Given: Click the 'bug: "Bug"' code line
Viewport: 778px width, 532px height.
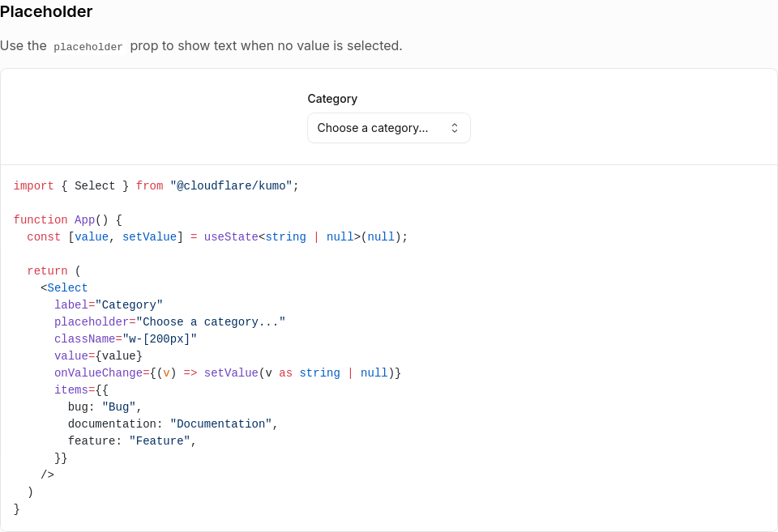Looking at the screenshot, I should click(x=105, y=407).
